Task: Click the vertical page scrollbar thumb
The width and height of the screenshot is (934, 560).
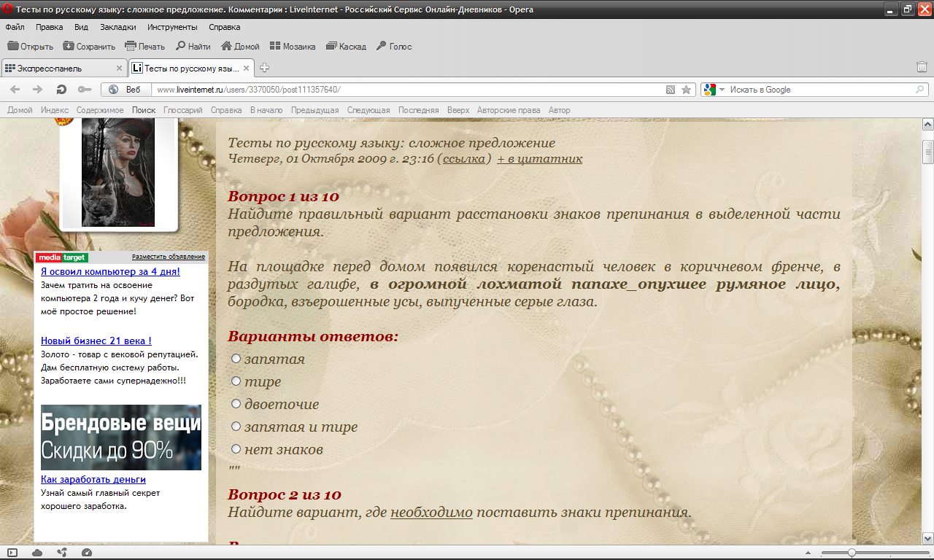Action: [x=928, y=153]
